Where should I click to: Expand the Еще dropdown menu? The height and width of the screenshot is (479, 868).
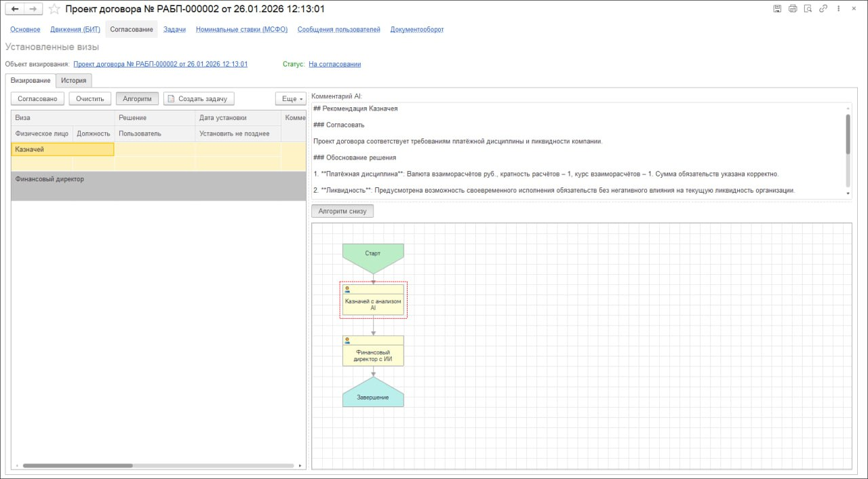[x=290, y=98]
